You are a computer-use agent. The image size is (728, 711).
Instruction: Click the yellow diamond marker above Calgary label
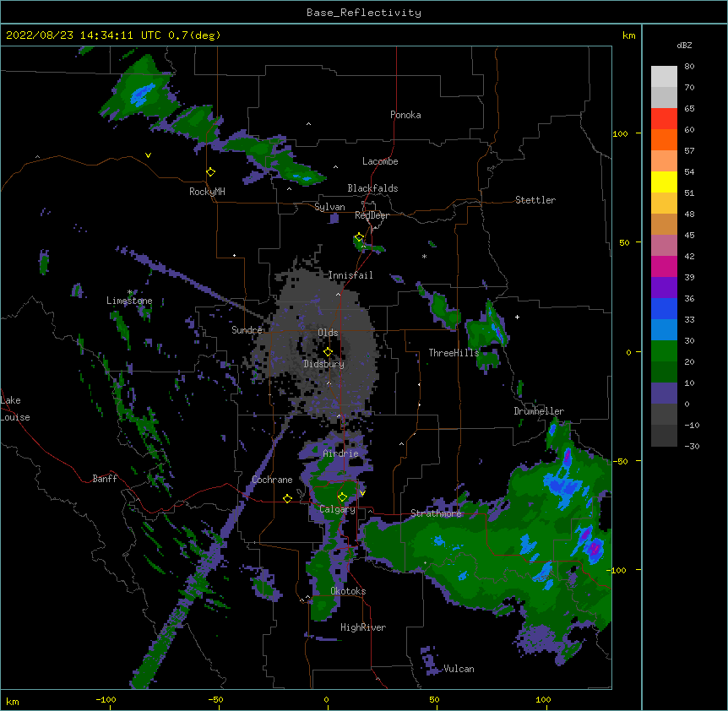pos(342,497)
